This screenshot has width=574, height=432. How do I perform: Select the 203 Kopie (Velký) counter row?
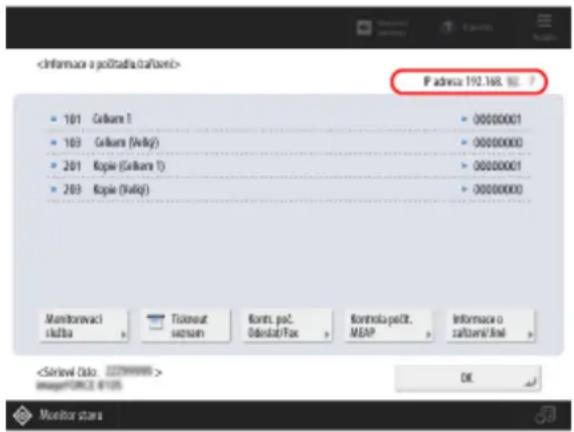tap(288, 189)
